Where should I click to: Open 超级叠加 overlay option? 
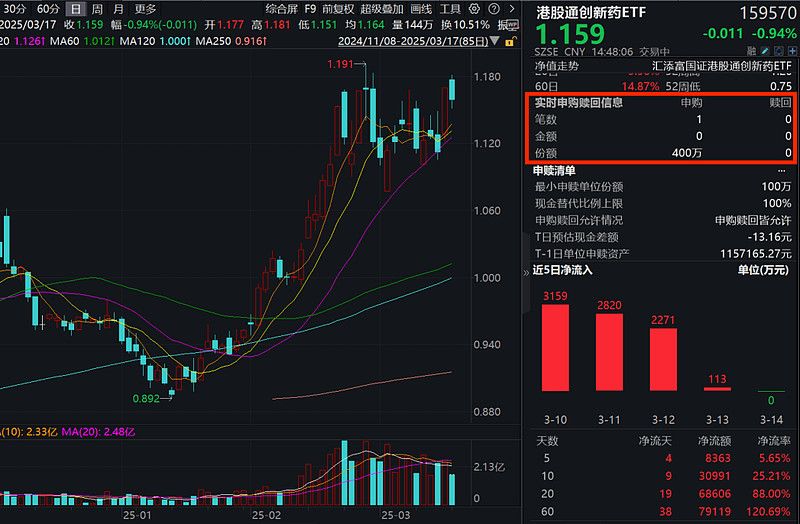pyautogui.click(x=382, y=9)
